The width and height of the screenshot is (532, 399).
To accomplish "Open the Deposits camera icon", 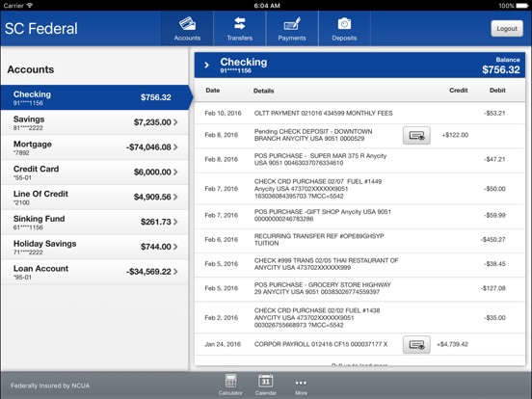I will [344, 24].
